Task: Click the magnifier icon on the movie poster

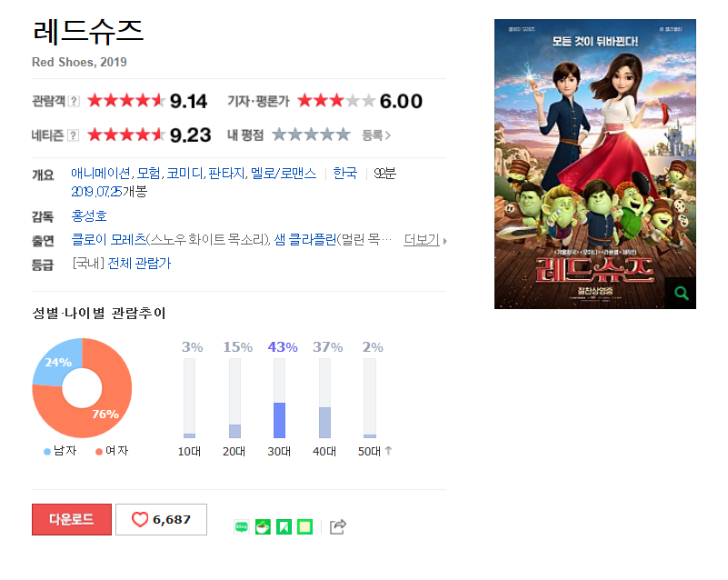Action: (681, 293)
